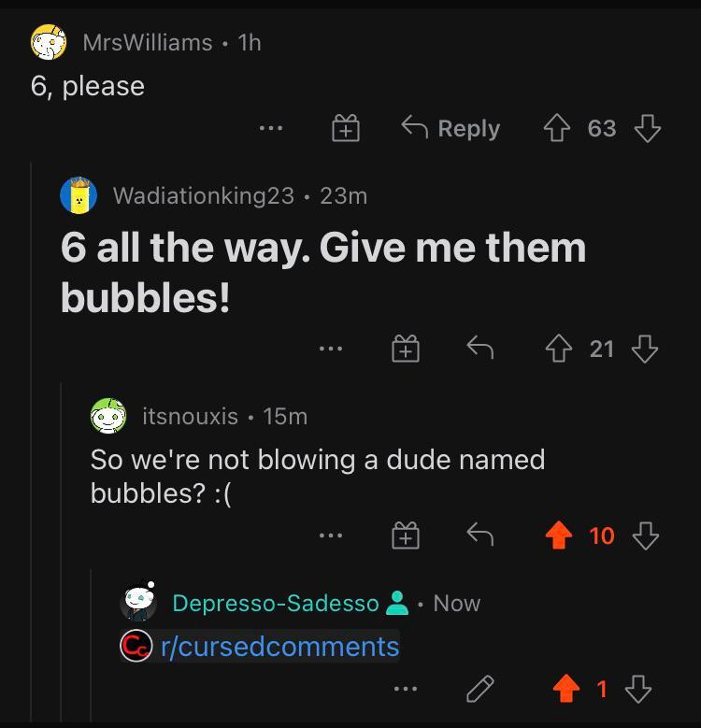Remove upvote on itsnouxis' comment

tap(559, 535)
